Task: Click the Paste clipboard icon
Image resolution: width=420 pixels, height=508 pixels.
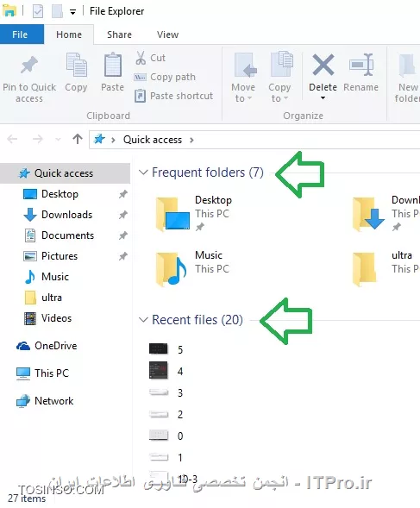Action: point(113,66)
